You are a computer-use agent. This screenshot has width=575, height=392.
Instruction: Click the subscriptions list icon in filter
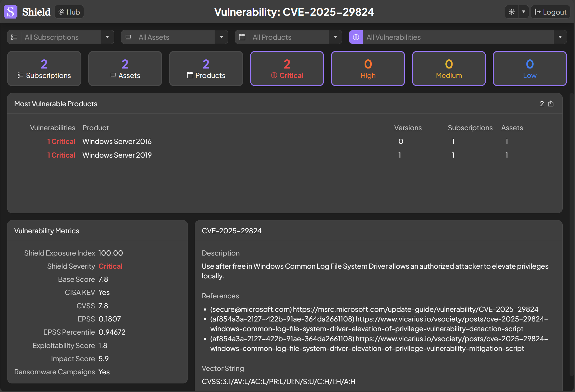coord(14,37)
